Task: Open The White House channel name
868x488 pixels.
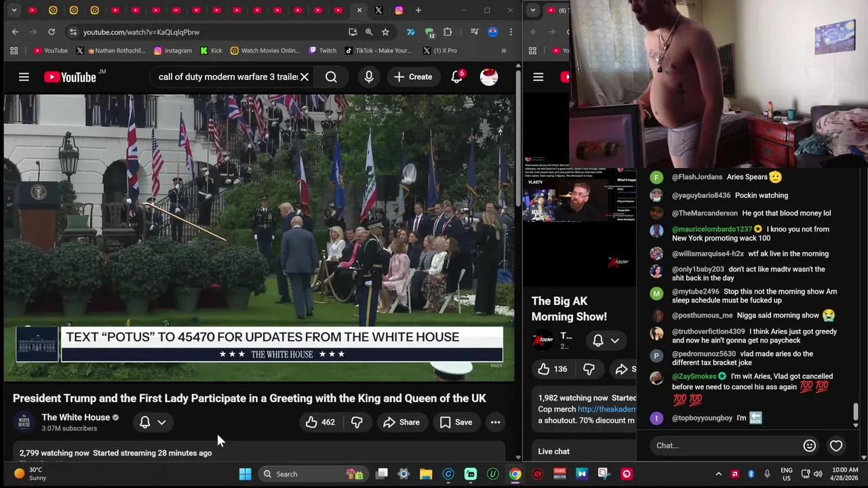Action: tap(75, 418)
